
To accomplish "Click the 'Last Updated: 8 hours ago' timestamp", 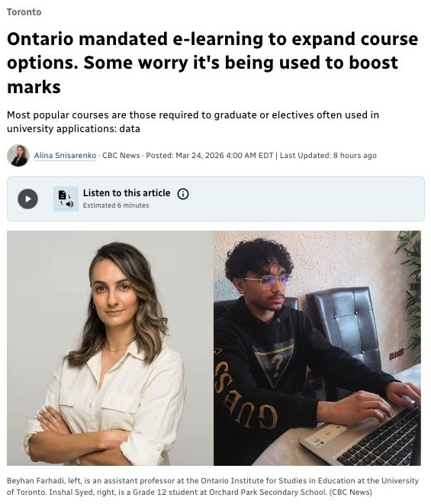I will coord(328,156).
